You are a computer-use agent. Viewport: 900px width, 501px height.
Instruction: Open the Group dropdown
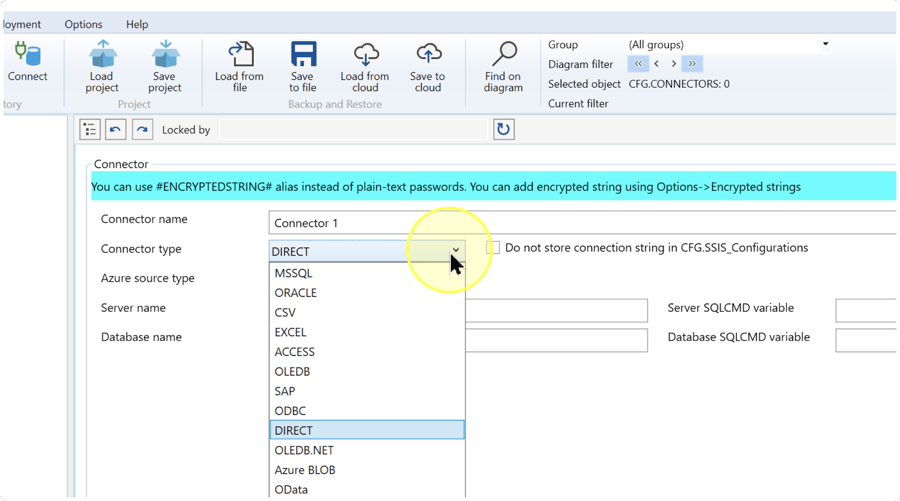(825, 44)
